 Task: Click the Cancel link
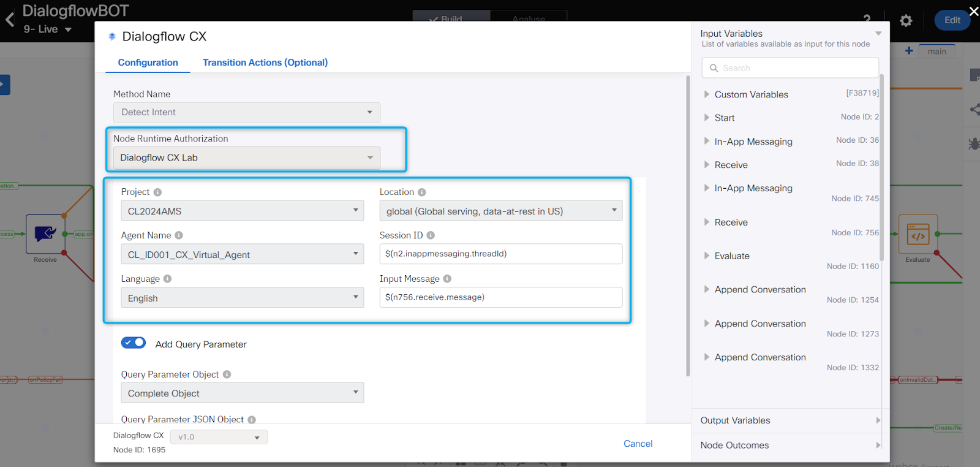(x=638, y=444)
